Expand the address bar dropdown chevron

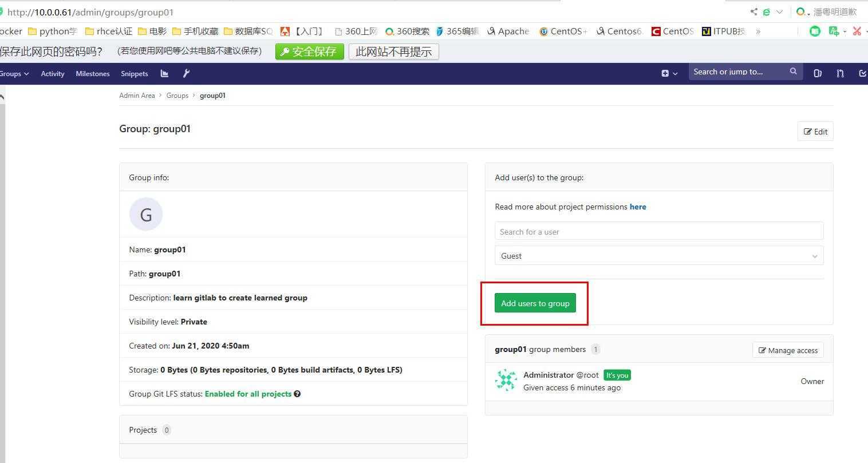779,12
